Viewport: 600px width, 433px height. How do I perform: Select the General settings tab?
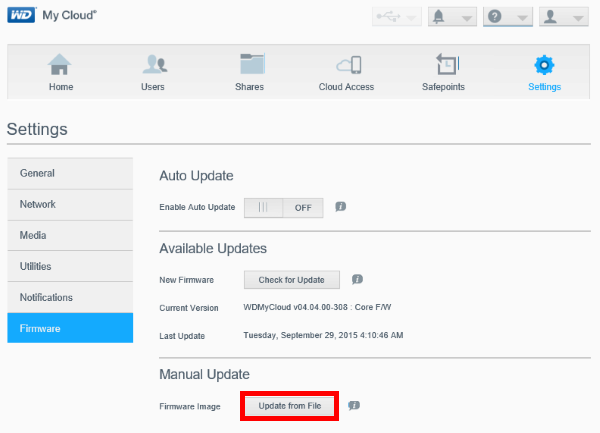click(70, 173)
